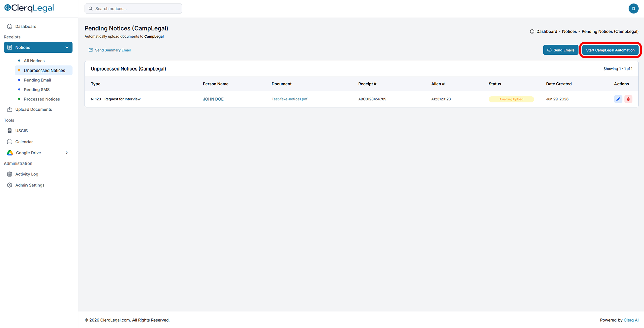Image resolution: width=644 pixels, height=328 pixels.
Task: Open Pending SMS submenu item
Action: [x=37, y=90]
